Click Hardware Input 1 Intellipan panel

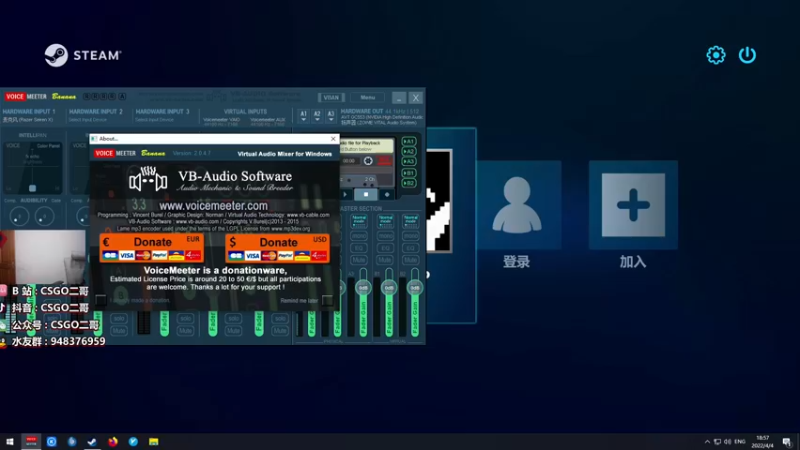pyautogui.click(x=33, y=167)
